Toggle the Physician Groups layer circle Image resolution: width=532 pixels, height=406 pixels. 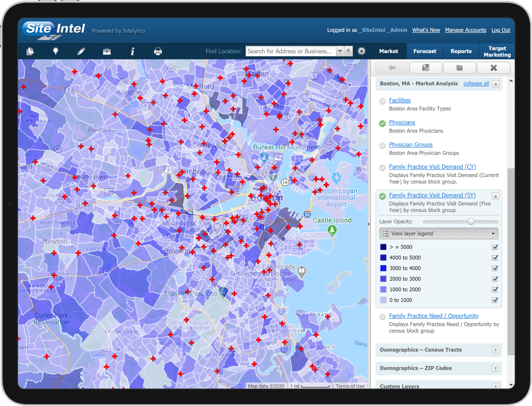[382, 146]
